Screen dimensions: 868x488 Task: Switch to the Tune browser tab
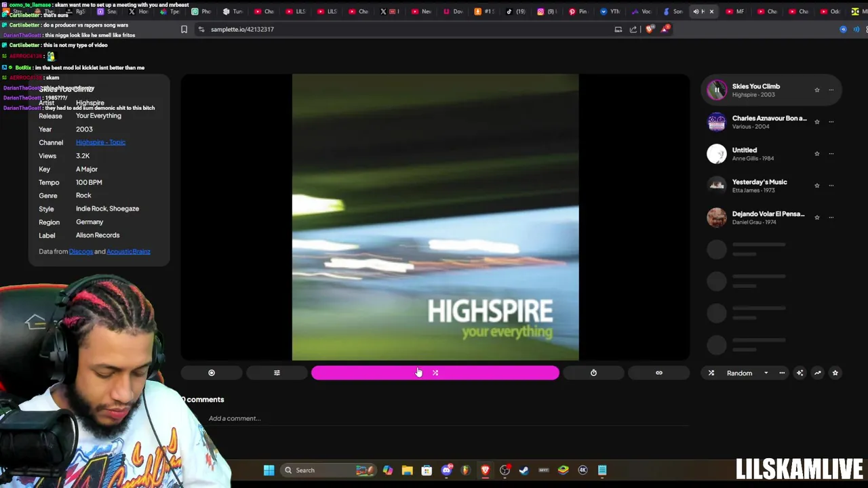233,12
